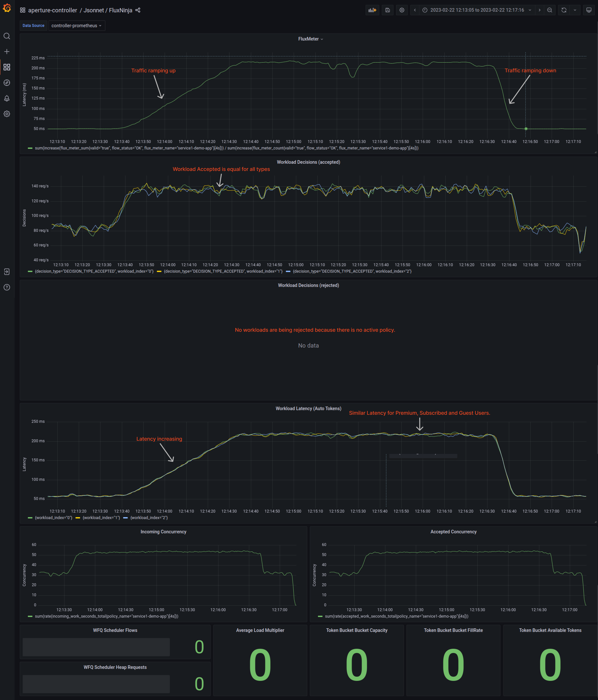Toggle latency workload_index="2" legend entry
This screenshot has height=700, width=598.
[149, 518]
